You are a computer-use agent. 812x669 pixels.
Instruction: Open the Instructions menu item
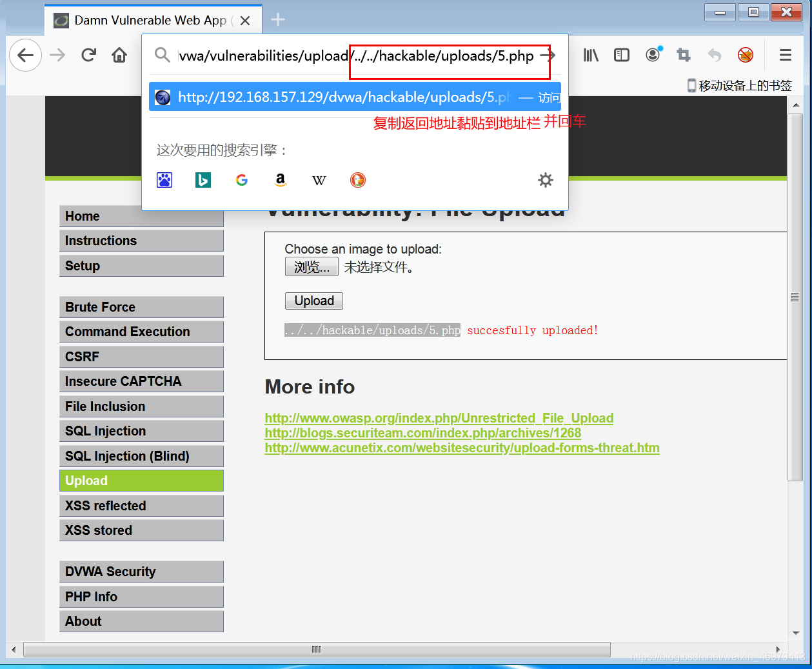pyautogui.click(x=141, y=241)
